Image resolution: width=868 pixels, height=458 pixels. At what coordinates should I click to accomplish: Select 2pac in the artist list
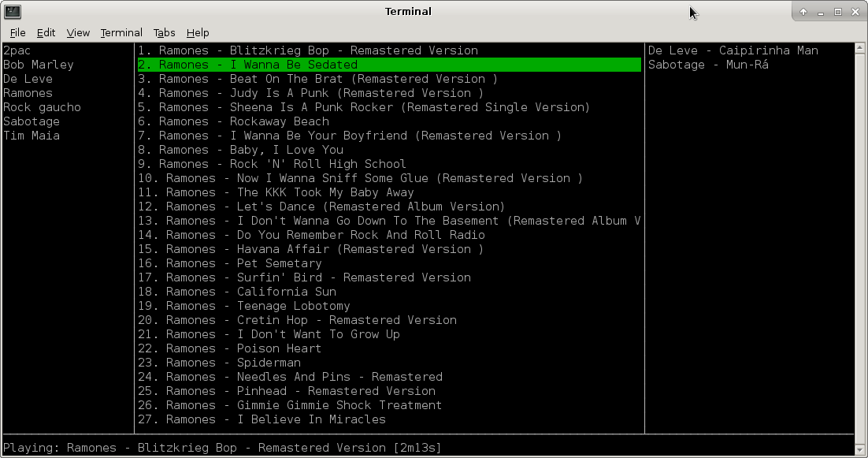(17, 50)
